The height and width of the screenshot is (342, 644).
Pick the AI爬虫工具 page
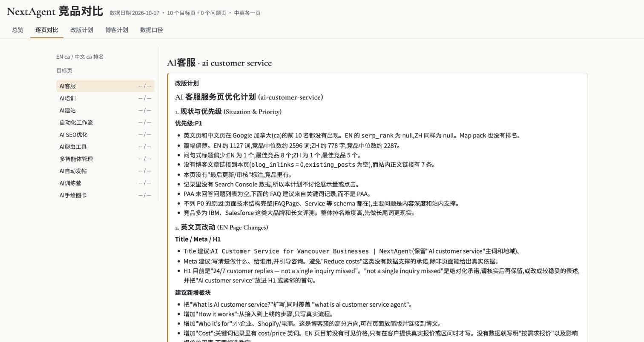point(105,147)
